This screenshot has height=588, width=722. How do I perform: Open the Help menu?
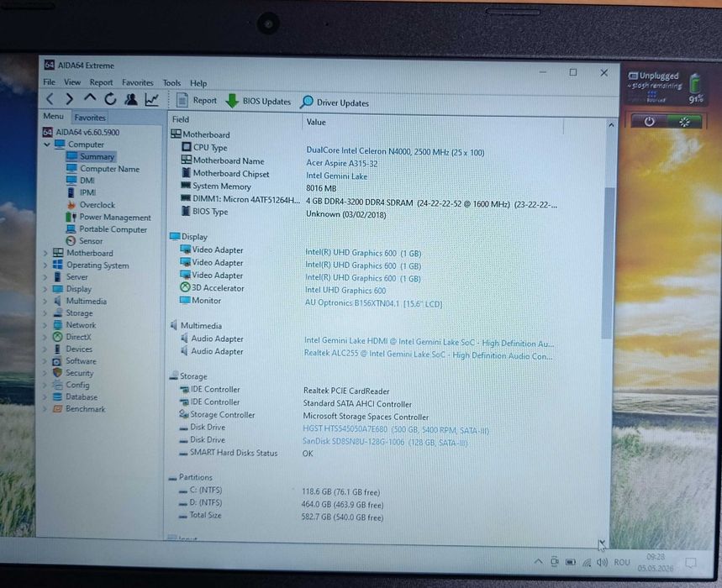(198, 83)
